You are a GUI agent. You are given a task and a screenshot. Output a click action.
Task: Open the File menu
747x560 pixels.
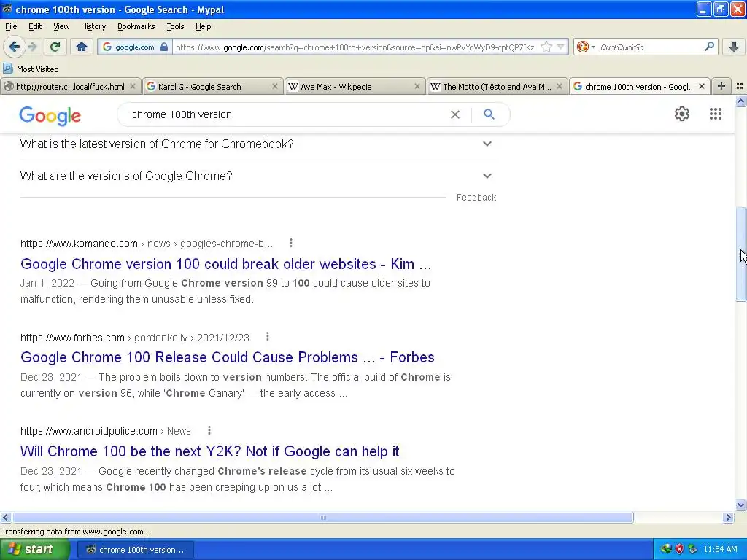pos(11,26)
